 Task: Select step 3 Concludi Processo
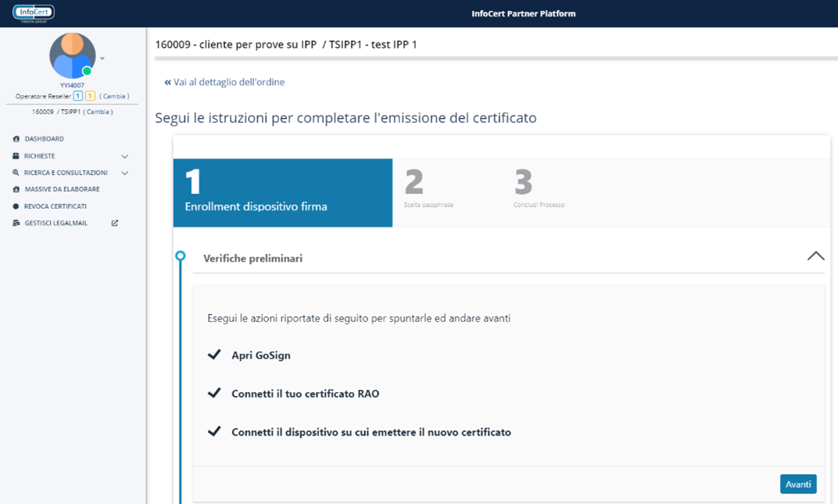[539, 188]
